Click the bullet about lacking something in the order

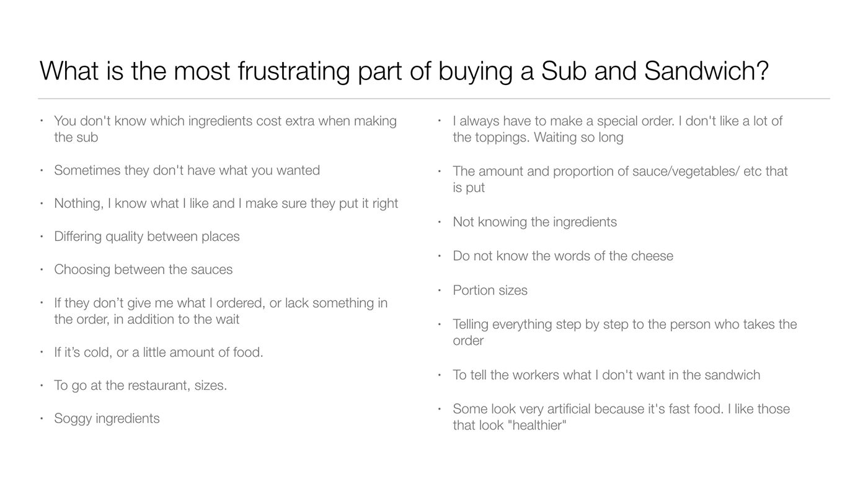tap(221, 311)
